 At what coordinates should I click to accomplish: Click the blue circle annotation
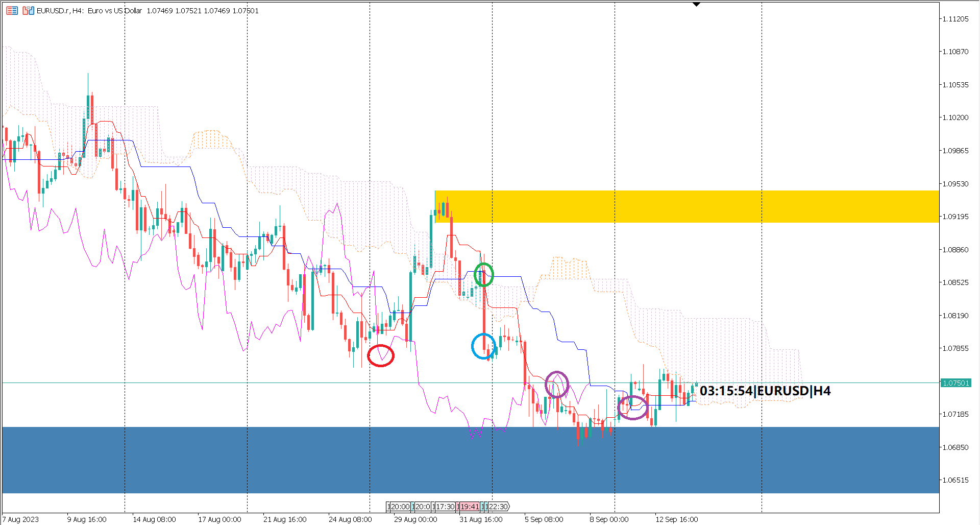484,347
